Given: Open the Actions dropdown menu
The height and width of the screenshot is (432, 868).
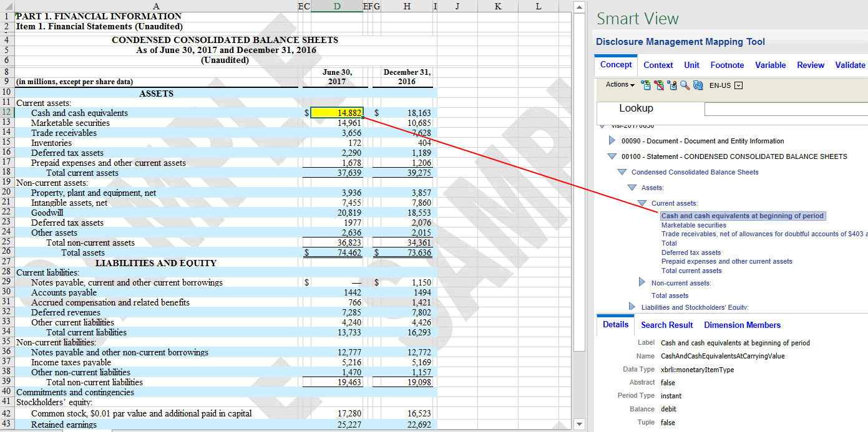Looking at the screenshot, I should click(x=620, y=85).
